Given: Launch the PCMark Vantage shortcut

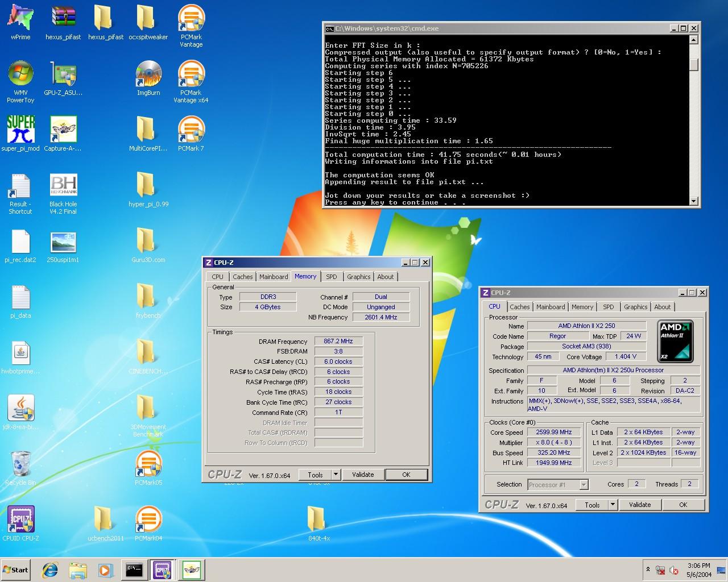Looking at the screenshot, I should (191, 26).
